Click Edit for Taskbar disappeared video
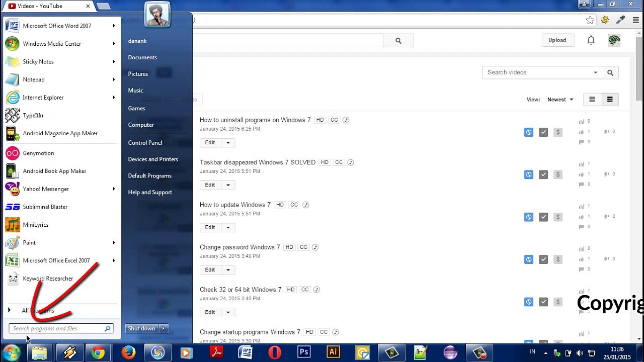 210,185
